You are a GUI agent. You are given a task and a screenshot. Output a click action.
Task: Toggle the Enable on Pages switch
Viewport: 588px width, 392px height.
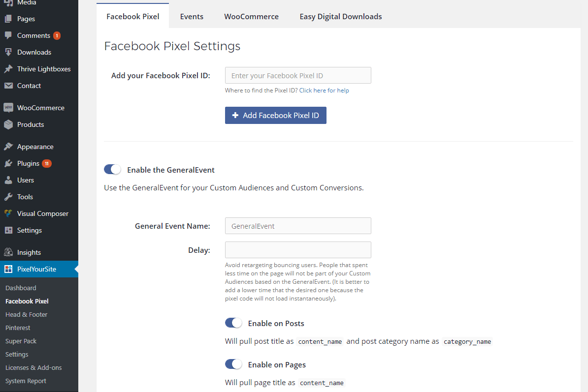point(233,364)
